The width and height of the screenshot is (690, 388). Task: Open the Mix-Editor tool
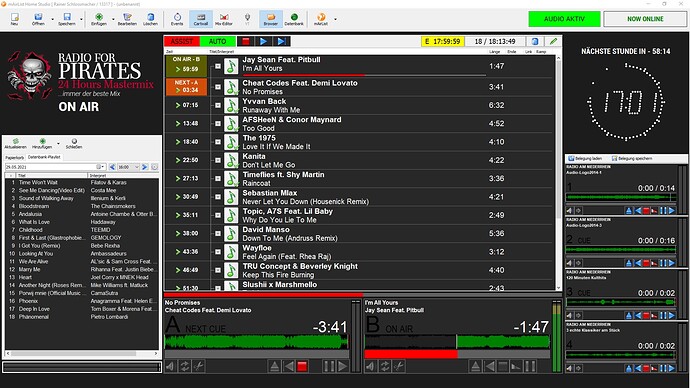[x=224, y=19]
